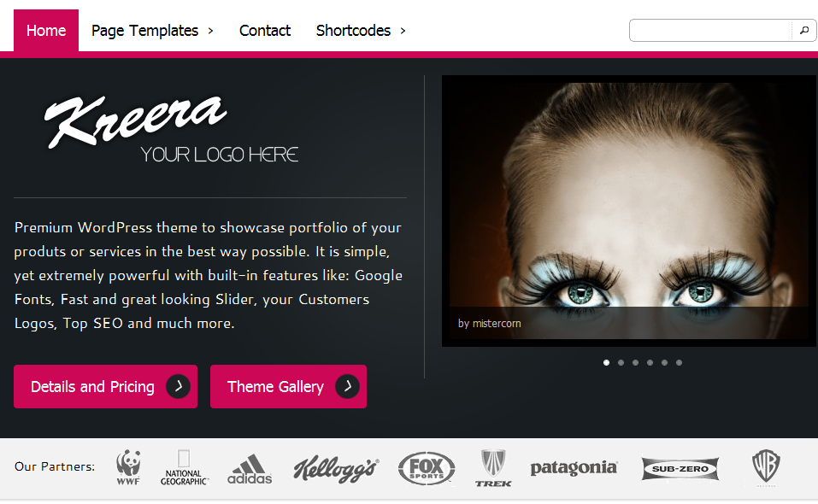The image size is (818, 504).
Task: Click the search magnifier icon
Action: pyautogui.click(x=804, y=30)
